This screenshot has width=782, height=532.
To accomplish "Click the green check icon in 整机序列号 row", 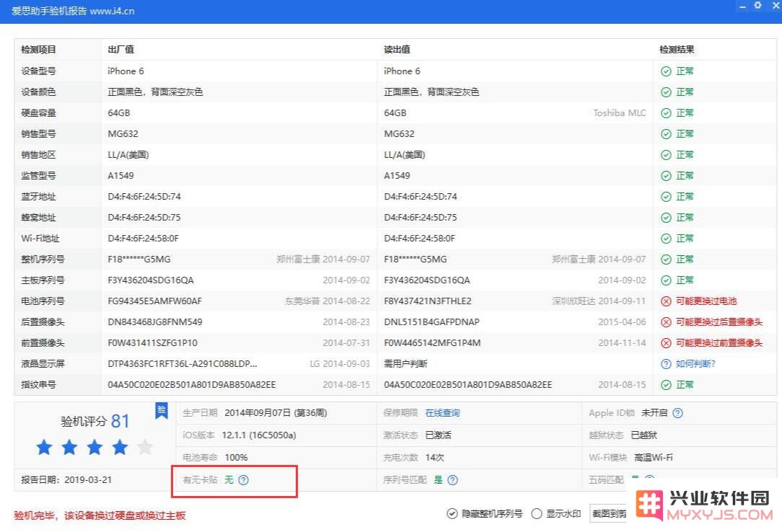I will coord(666,260).
